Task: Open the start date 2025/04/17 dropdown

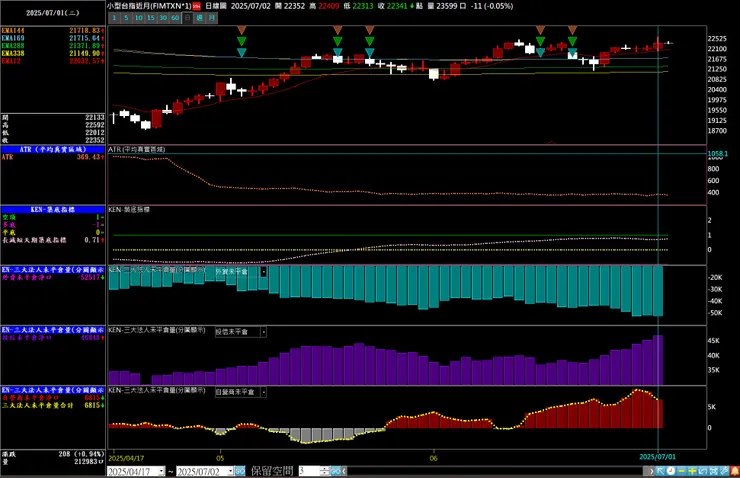Action: click(x=161, y=471)
